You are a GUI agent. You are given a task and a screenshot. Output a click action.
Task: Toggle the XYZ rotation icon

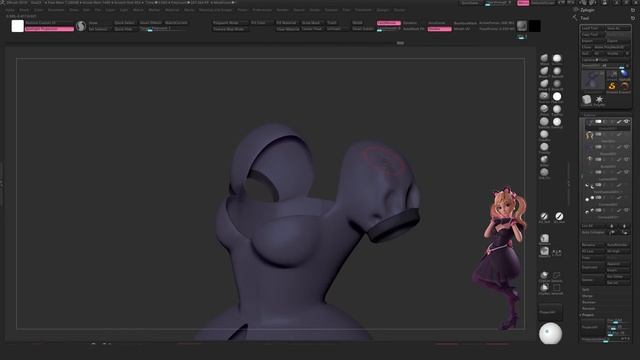point(557,252)
